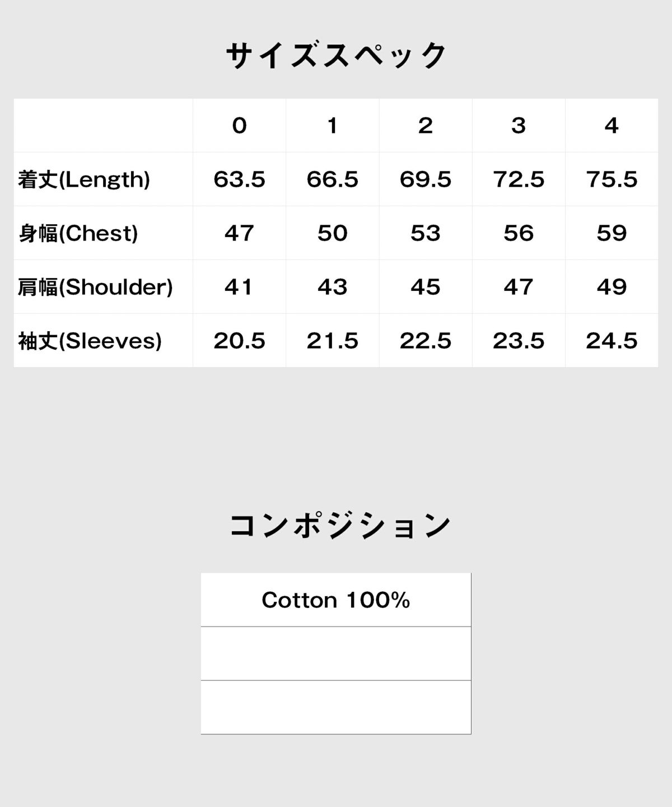The image size is (672, 807).
Task: Click the sleeves value 23.5
Action: [x=519, y=341]
